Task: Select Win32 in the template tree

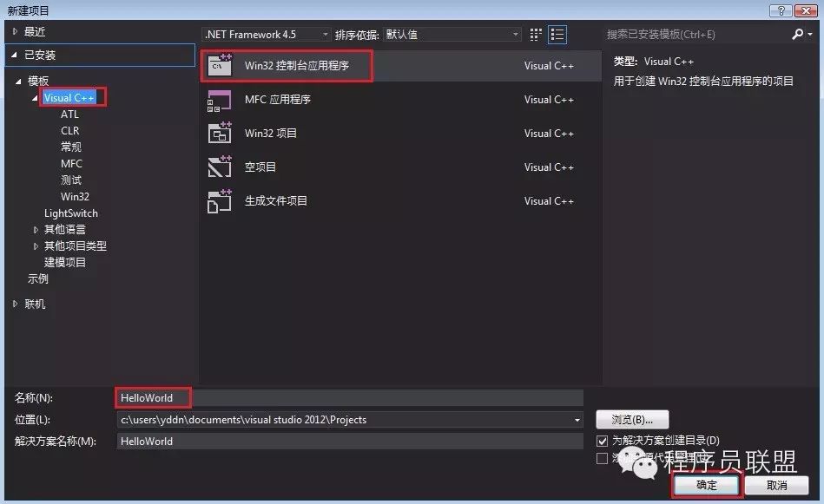Action: [76, 197]
